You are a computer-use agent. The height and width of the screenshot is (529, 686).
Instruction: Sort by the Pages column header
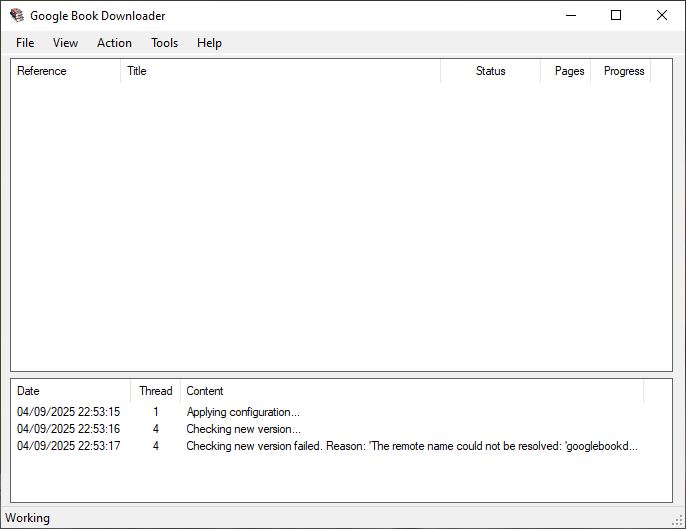coord(566,71)
